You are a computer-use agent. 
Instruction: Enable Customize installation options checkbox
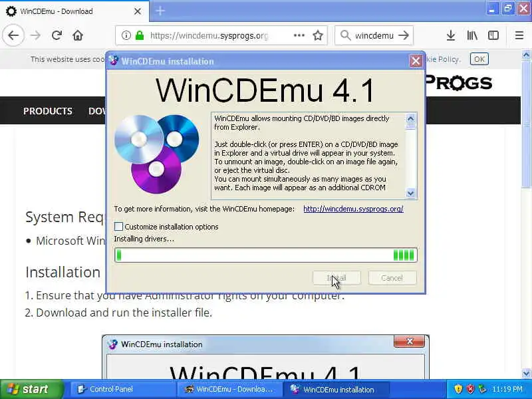coord(118,226)
